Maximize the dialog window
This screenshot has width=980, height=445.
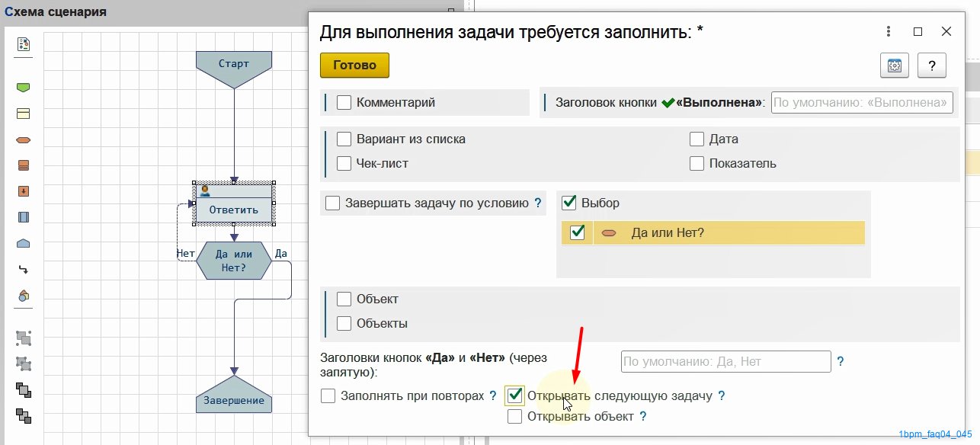point(918,31)
